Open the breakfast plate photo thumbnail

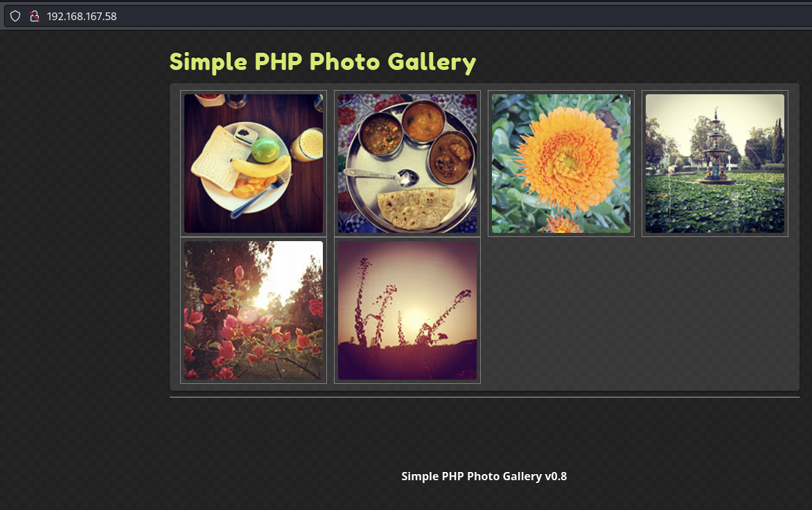click(254, 164)
